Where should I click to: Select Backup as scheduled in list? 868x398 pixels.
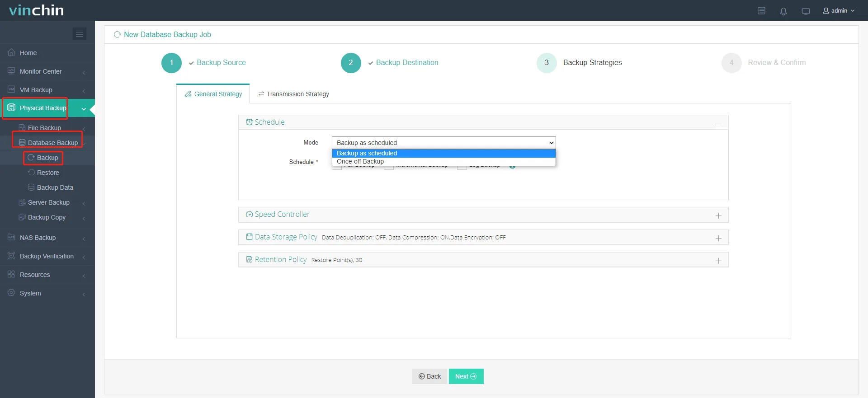pyautogui.click(x=367, y=153)
